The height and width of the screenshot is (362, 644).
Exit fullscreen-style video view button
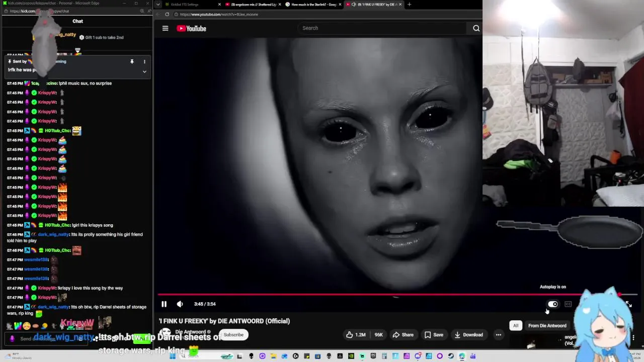coord(628,304)
